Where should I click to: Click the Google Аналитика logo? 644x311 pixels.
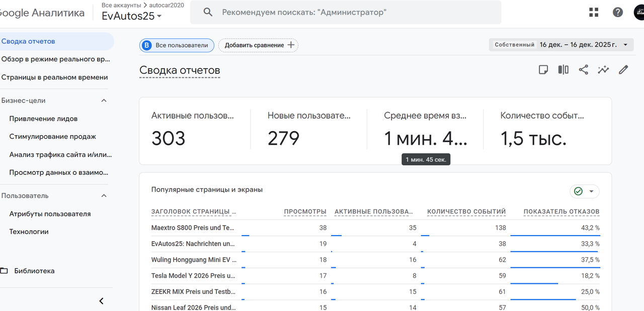[x=42, y=13]
